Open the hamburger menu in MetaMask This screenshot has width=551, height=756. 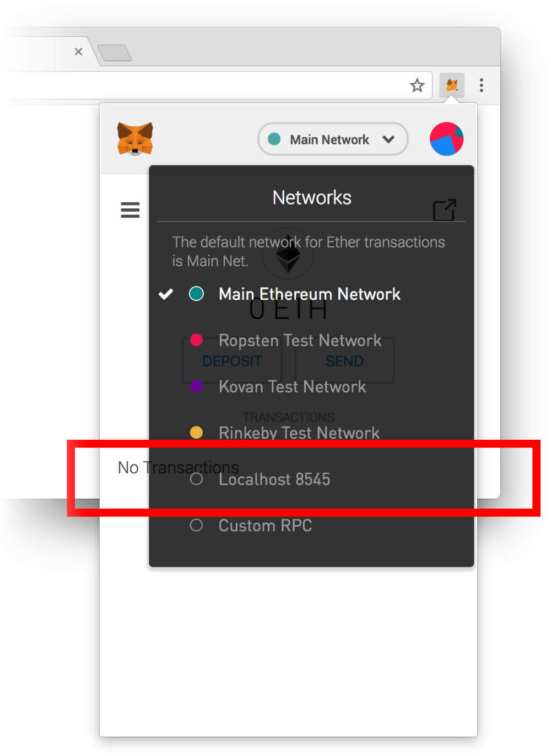pyautogui.click(x=130, y=209)
